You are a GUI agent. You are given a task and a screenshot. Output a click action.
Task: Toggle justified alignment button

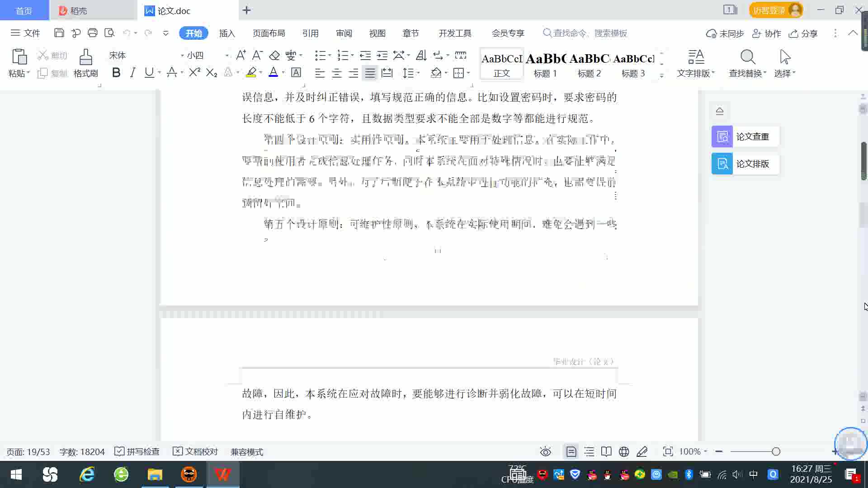(370, 73)
